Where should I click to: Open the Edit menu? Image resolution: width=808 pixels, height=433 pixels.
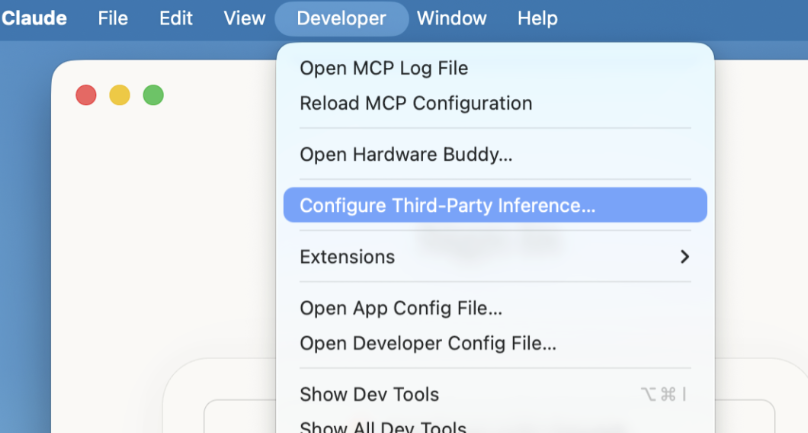[176, 19]
